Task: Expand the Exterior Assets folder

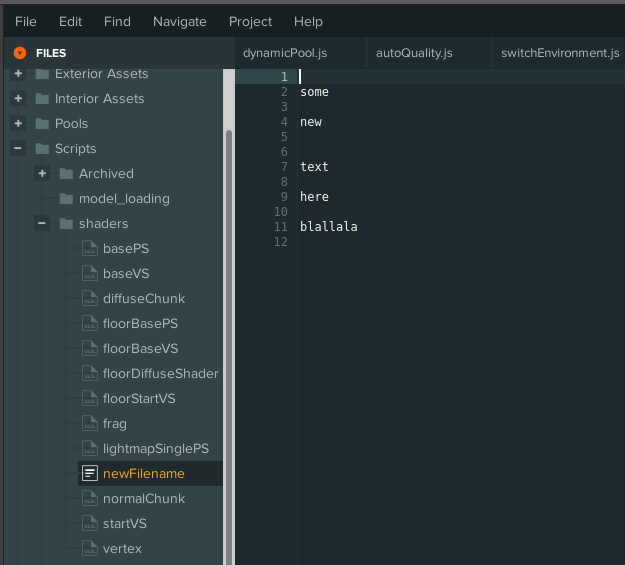Action: point(18,74)
